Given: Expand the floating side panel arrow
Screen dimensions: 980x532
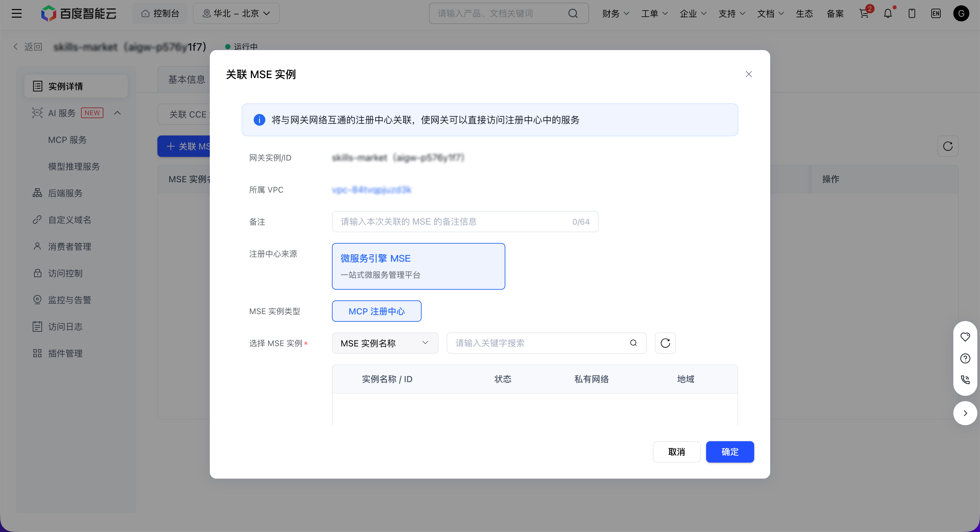Looking at the screenshot, I should point(965,413).
